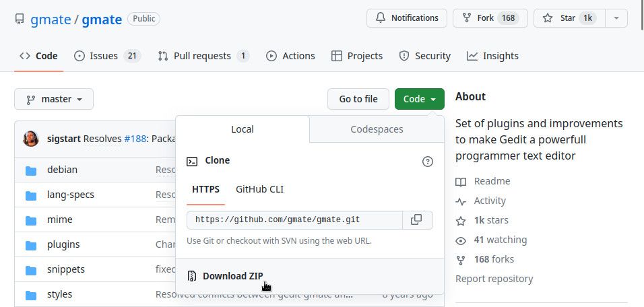Image resolution: width=644 pixels, height=307 pixels.
Task: Click the zip file icon beside Download ZIP
Action: tap(192, 276)
